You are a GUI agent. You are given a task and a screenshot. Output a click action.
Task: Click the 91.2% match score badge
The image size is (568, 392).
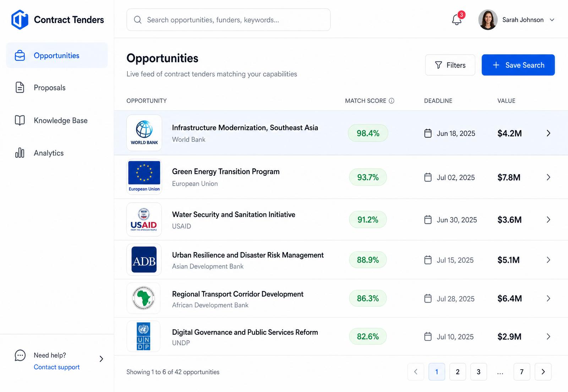click(368, 220)
